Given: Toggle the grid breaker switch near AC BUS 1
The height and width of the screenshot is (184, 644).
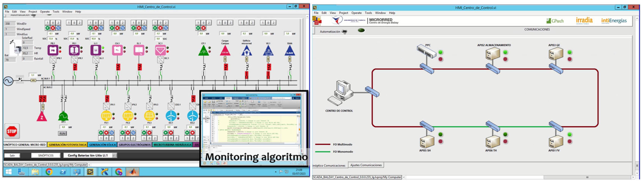Looking at the screenshot, I should [20, 80].
